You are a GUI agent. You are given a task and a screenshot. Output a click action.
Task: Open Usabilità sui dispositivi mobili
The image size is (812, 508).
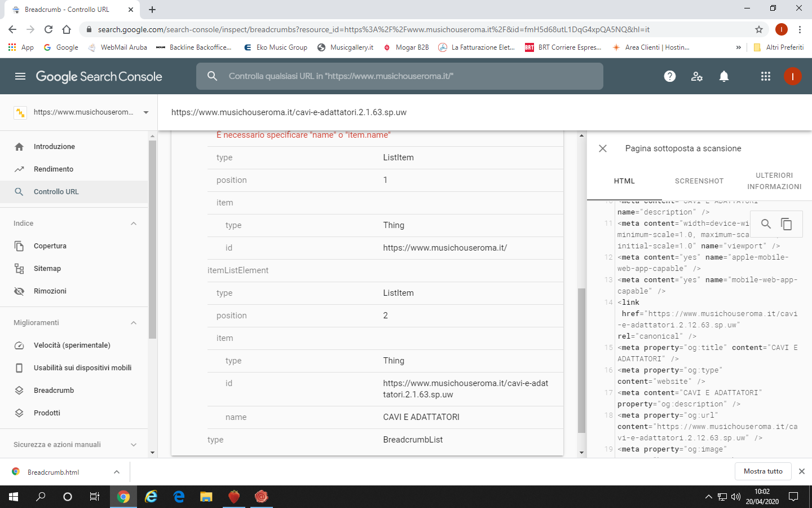[x=74, y=368]
